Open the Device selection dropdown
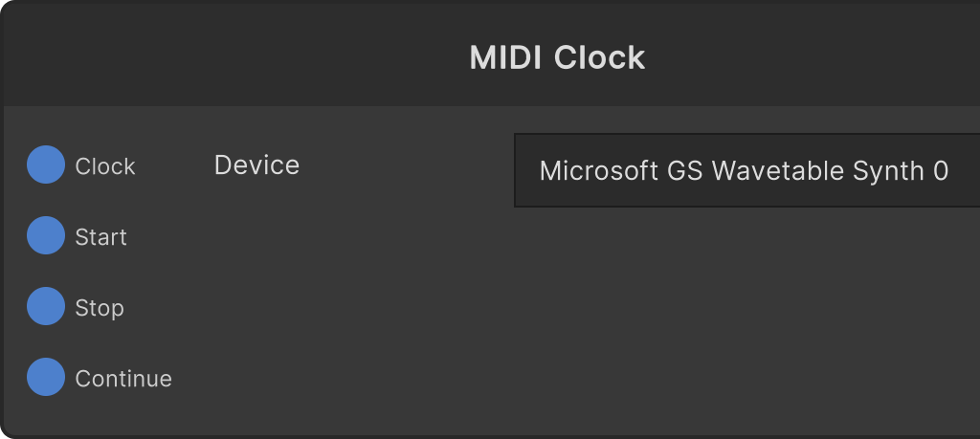 (x=746, y=170)
